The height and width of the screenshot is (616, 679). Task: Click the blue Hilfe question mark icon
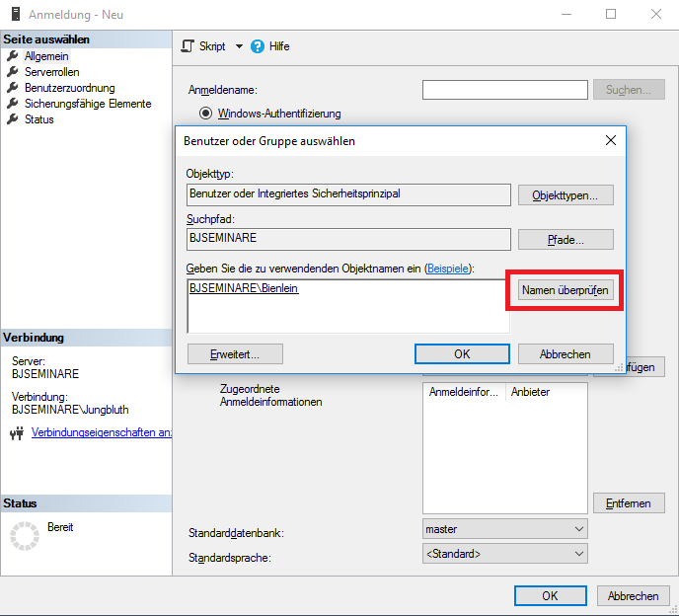pyautogui.click(x=258, y=46)
